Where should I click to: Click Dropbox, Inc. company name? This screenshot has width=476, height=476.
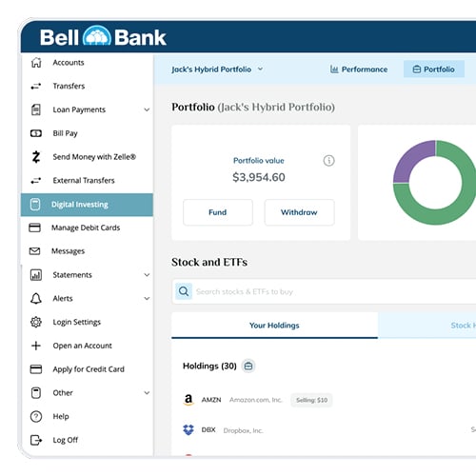[x=243, y=430]
